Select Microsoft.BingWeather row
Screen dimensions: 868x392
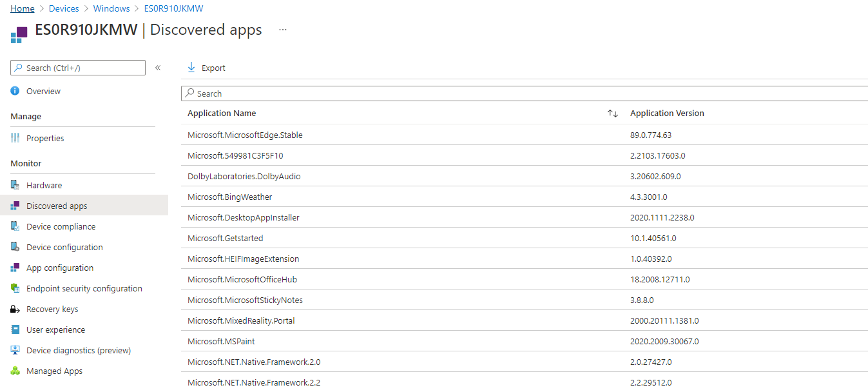pos(525,197)
